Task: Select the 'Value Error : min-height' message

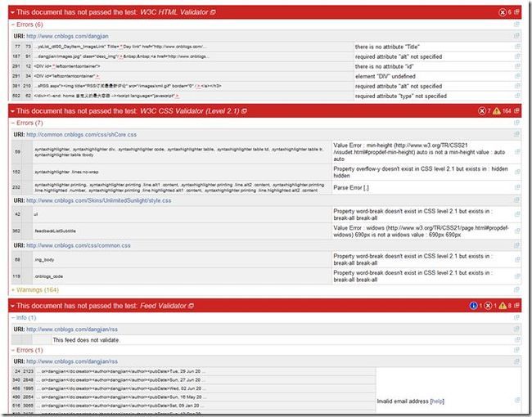Action: [x=421, y=152]
